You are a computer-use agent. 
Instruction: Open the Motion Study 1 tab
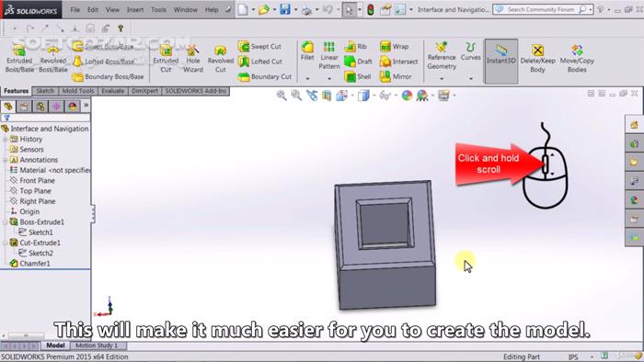pyautogui.click(x=97, y=345)
